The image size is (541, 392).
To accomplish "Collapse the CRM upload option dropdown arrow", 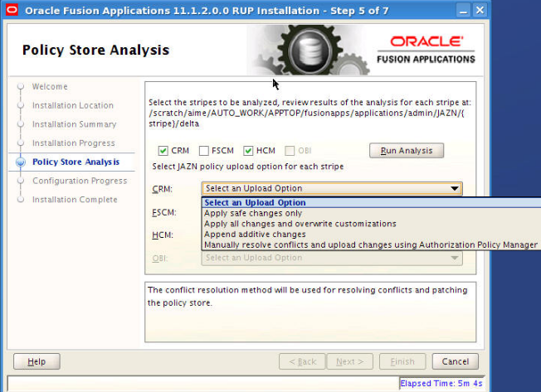I will coord(455,188).
